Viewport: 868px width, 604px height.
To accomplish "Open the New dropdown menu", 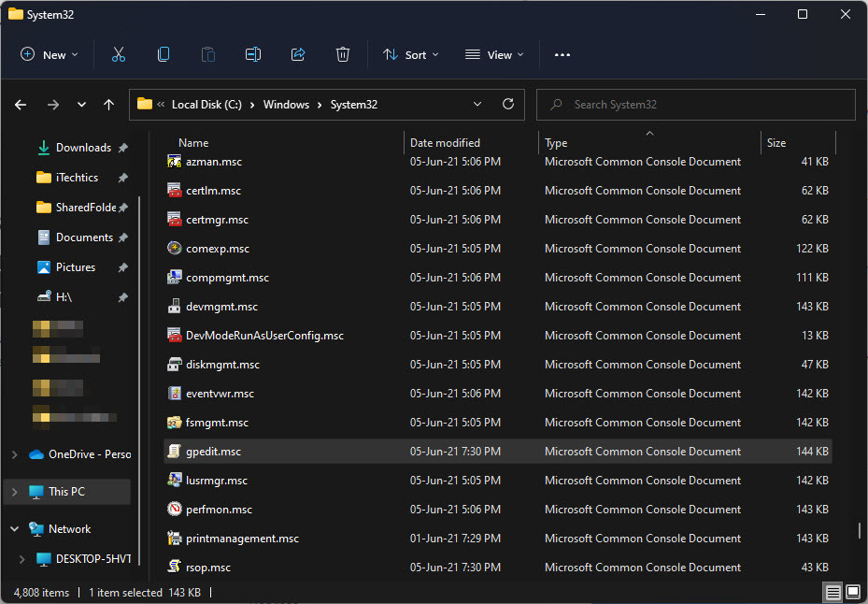I will click(50, 54).
